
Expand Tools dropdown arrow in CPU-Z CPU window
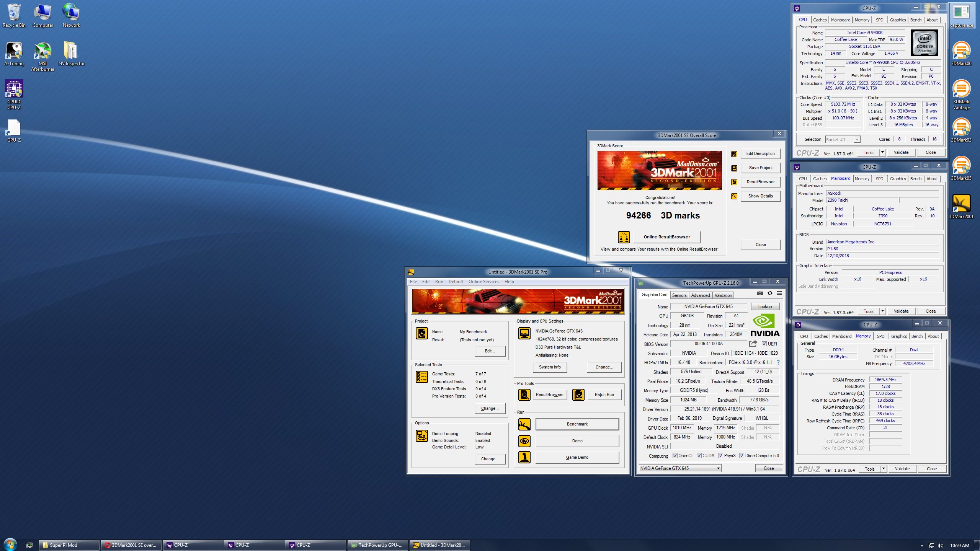[882, 152]
